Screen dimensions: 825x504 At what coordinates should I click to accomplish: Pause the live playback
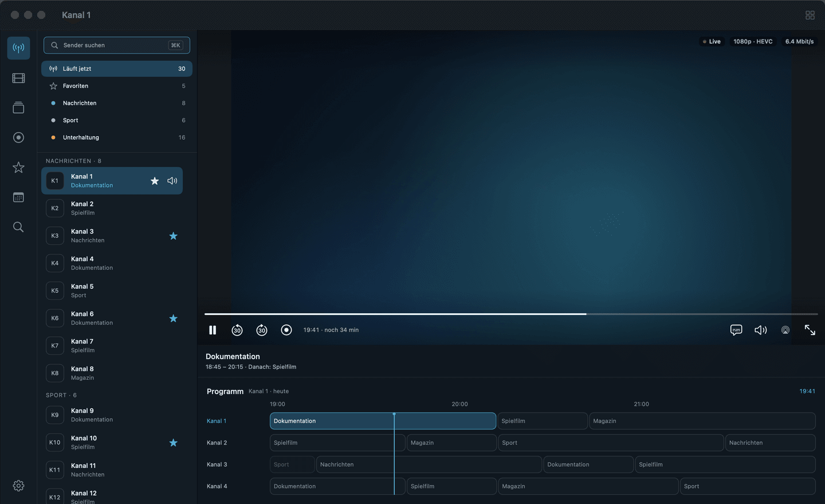coord(213,330)
